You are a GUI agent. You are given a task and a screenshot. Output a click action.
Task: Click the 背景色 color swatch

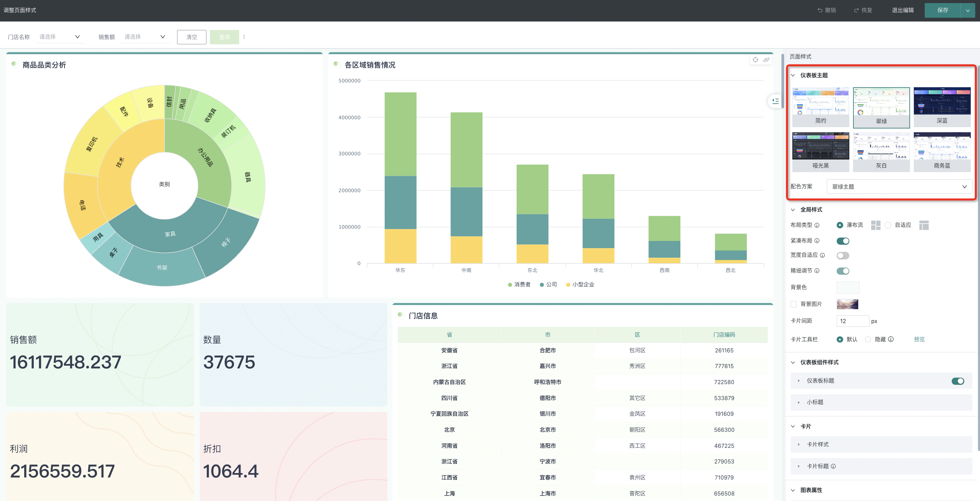click(848, 287)
